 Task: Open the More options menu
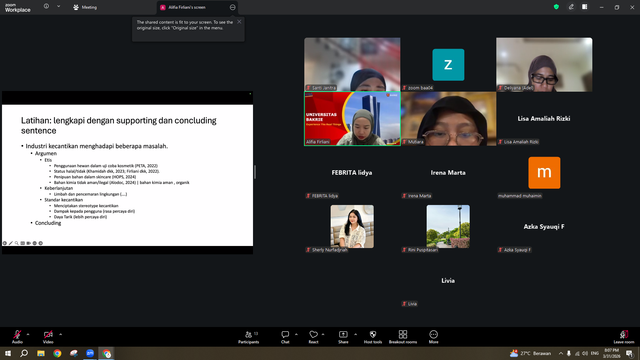pyautogui.click(x=433, y=337)
